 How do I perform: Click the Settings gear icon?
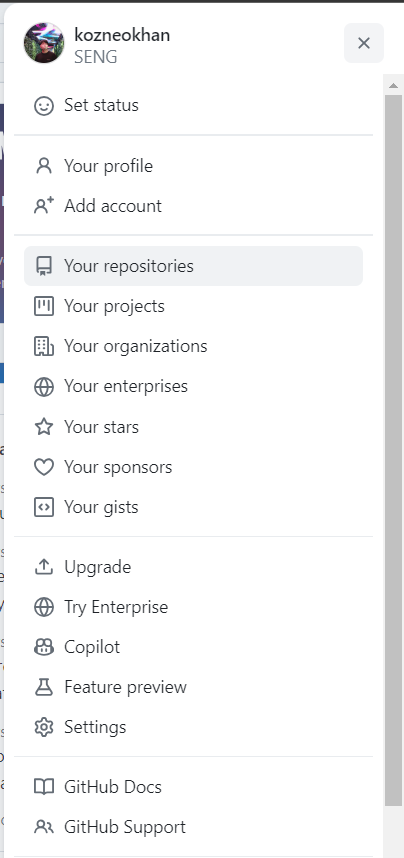tap(44, 727)
